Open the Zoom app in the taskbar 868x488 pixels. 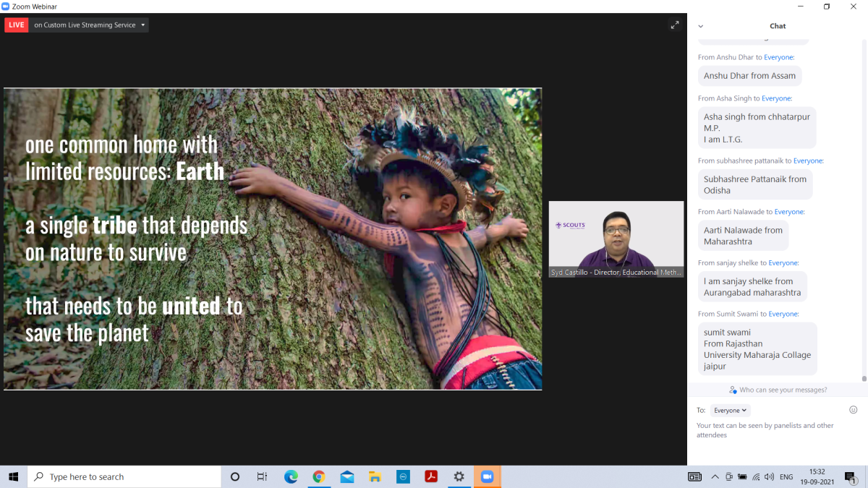pyautogui.click(x=487, y=476)
